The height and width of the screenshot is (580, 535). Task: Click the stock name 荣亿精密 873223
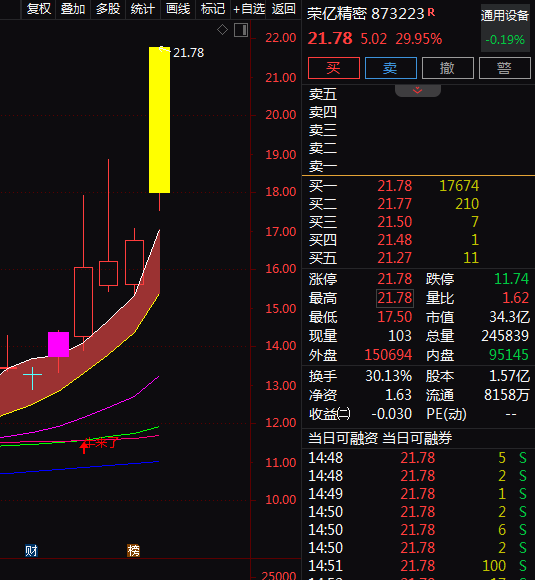(366, 14)
